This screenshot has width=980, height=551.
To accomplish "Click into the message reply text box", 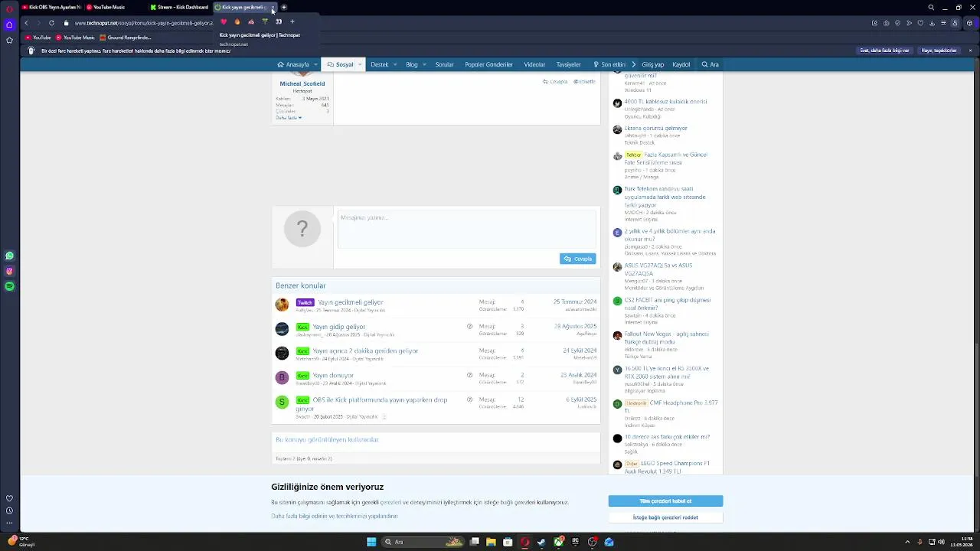I will click(x=466, y=230).
